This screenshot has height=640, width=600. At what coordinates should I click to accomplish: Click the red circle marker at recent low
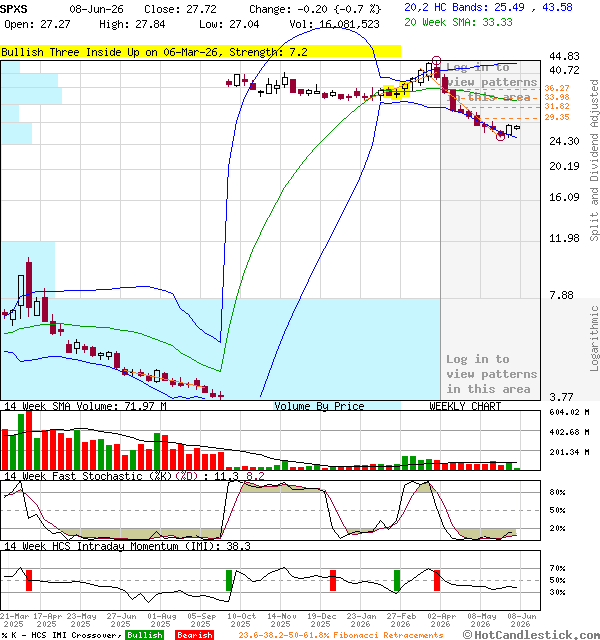[x=500, y=137]
